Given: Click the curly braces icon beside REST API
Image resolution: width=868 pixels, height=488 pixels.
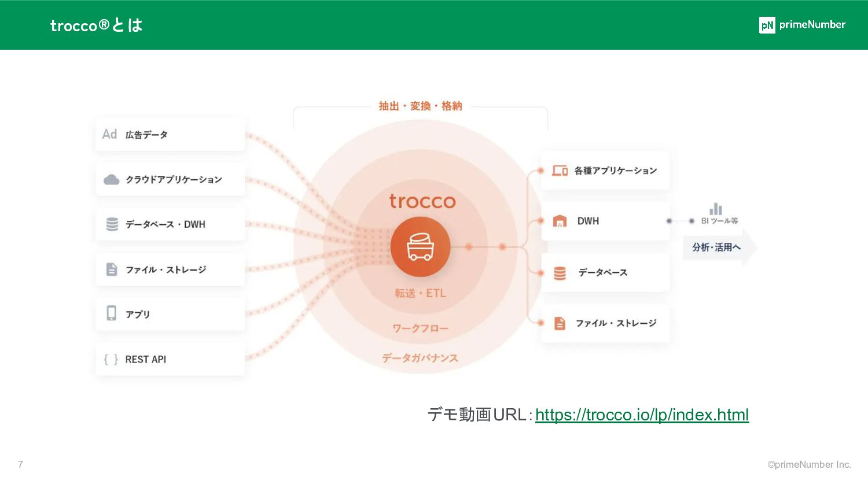Looking at the screenshot, I should point(111,359).
